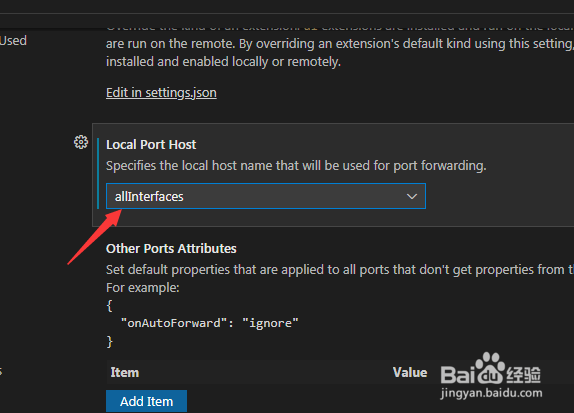
Task: Select the Item column header
Action: 125,372
